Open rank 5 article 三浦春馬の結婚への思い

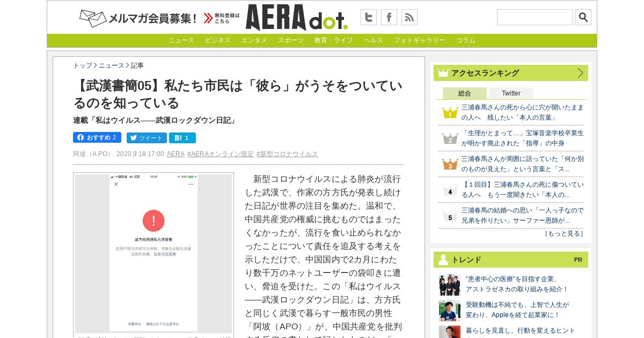pos(522,215)
